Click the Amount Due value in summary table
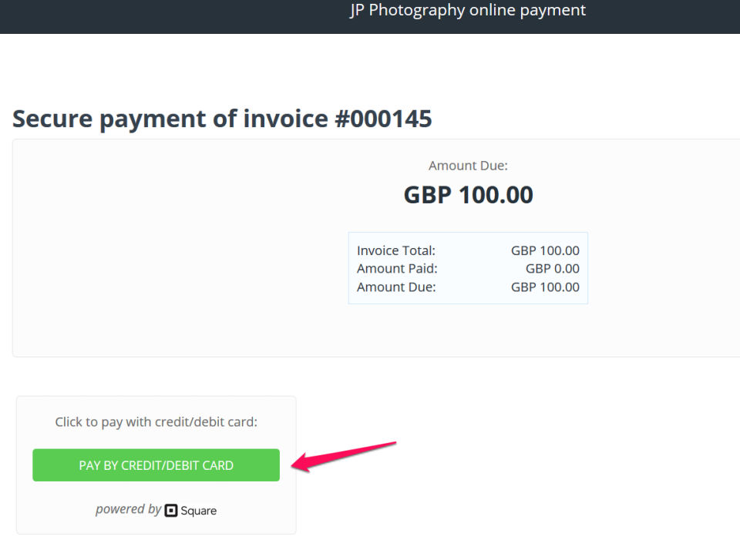Viewport: 740px width, 560px height. point(545,287)
